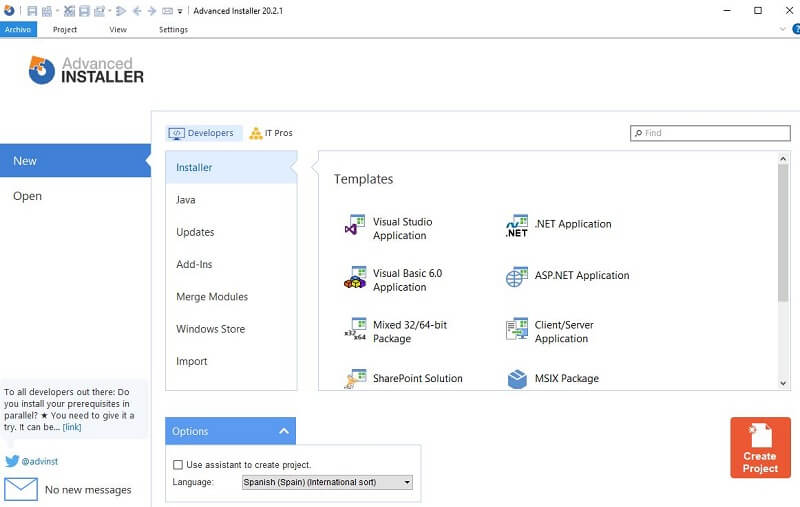Screen dimensions: 800x507
Task: Click the Save icon in quick access toolbar
Action: click(x=32, y=11)
